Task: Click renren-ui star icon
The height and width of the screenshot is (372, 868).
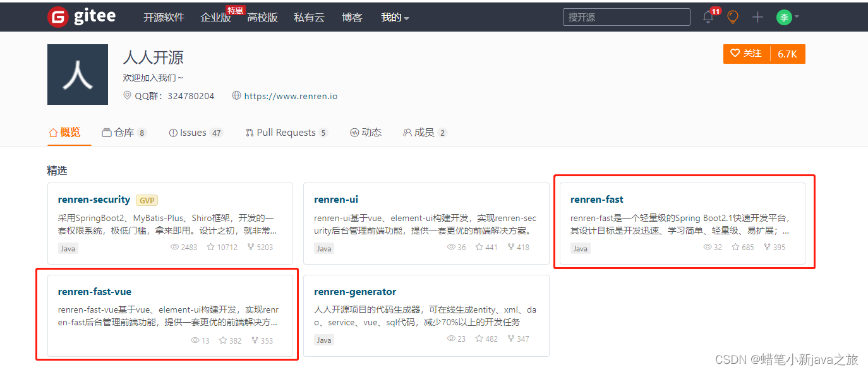Action: pos(479,247)
